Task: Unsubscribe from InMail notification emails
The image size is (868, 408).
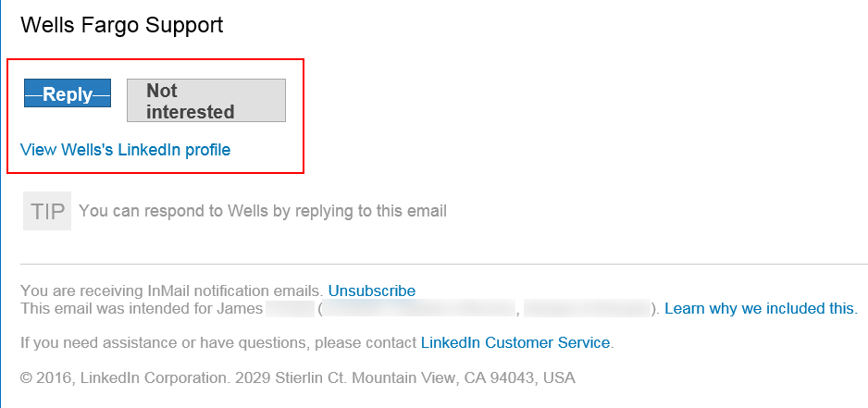Action: pos(371,291)
